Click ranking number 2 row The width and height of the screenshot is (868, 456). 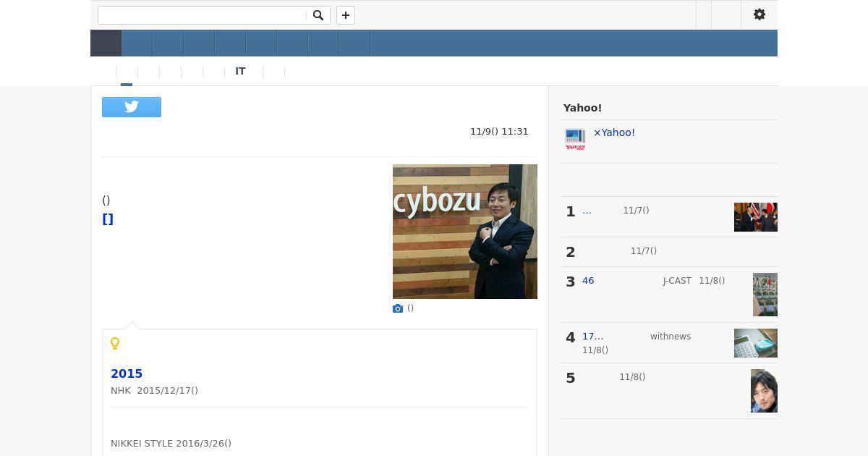669,252
